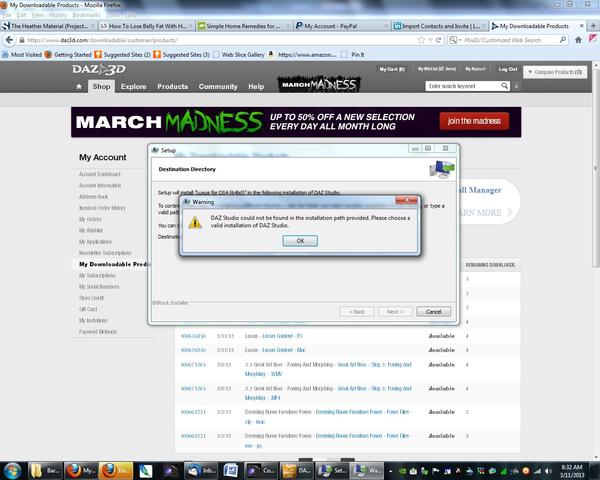Viewport: 600px width, 480px height.
Task: Open My Orders in the sidebar
Action: (x=90, y=219)
